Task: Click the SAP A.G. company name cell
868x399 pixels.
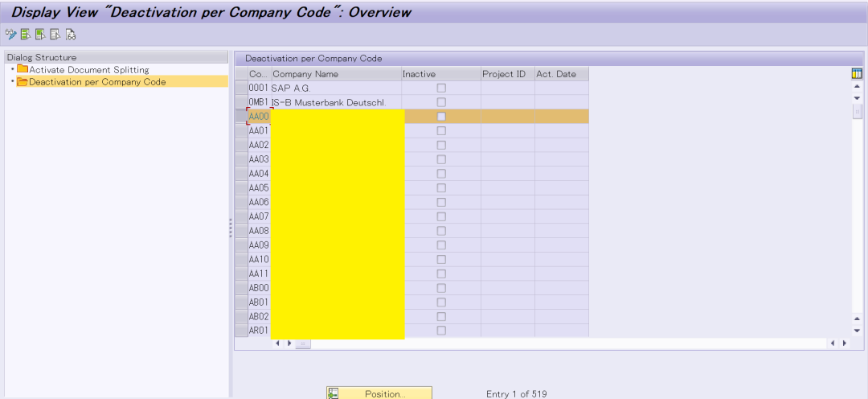Action: pos(336,88)
